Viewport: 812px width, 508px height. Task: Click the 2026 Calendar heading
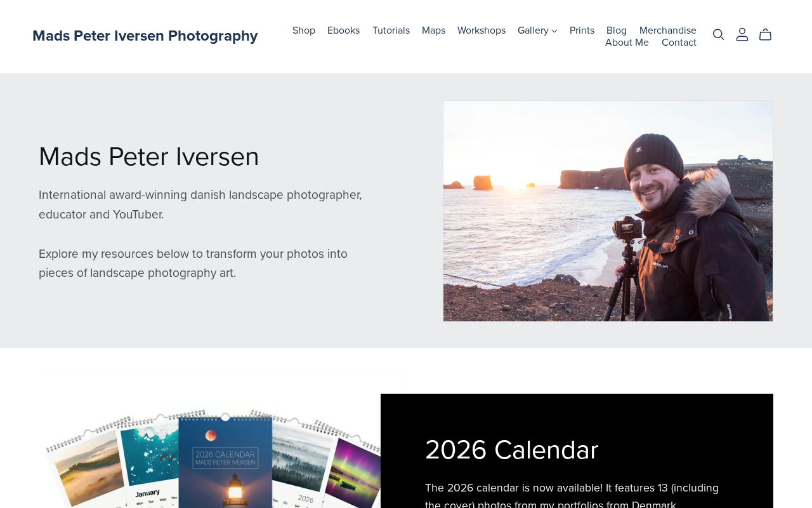(x=512, y=450)
